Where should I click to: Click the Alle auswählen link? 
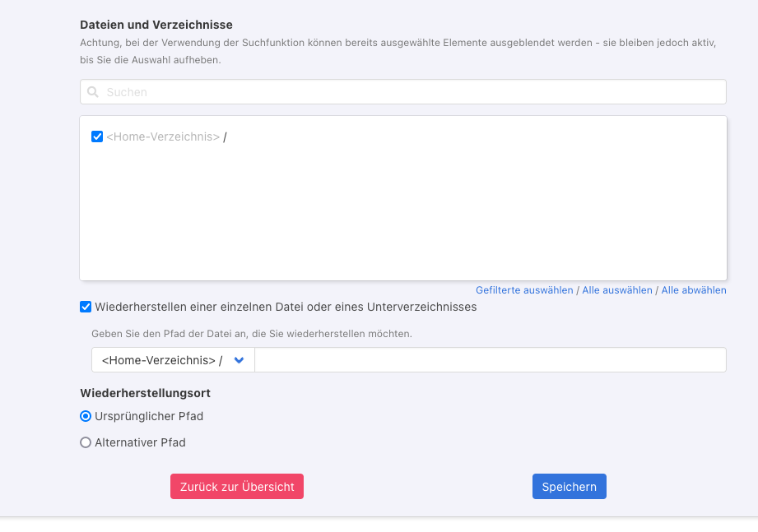[617, 290]
